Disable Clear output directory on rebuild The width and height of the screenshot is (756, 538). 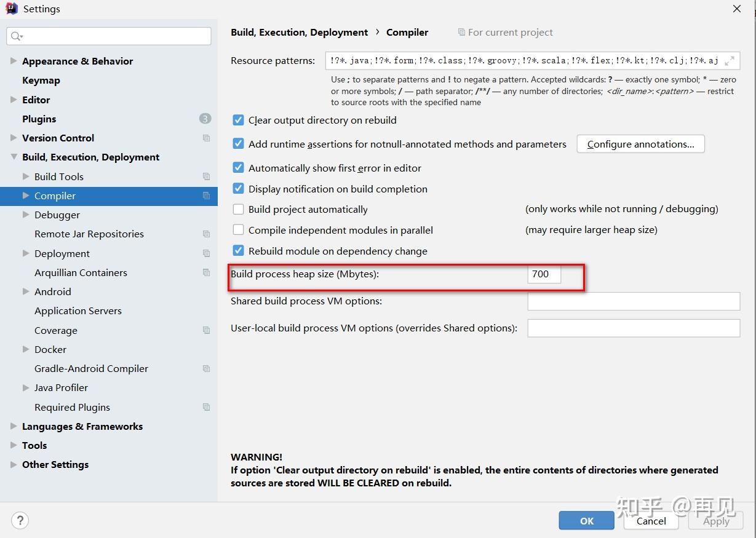(x=239, y=120)
